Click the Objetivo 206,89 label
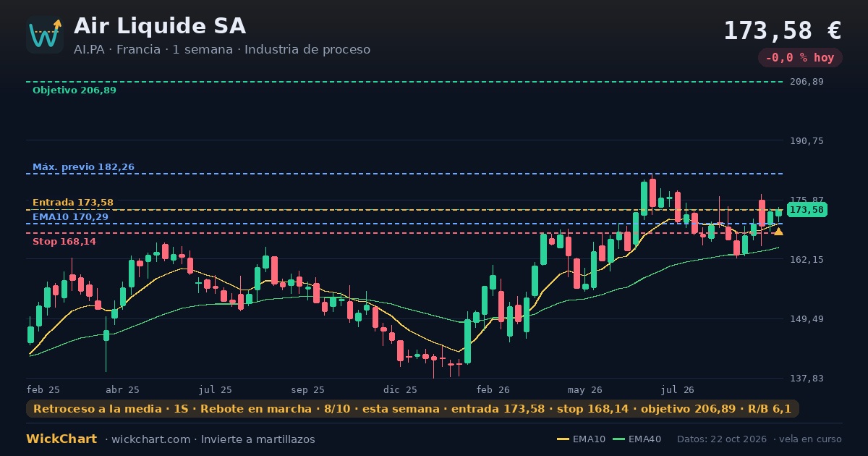 74,90
